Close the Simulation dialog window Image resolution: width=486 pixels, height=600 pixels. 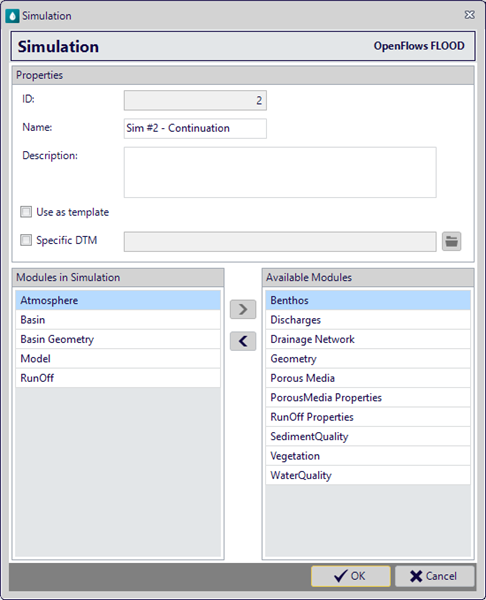pyautogui.click(x=470, y=15)
